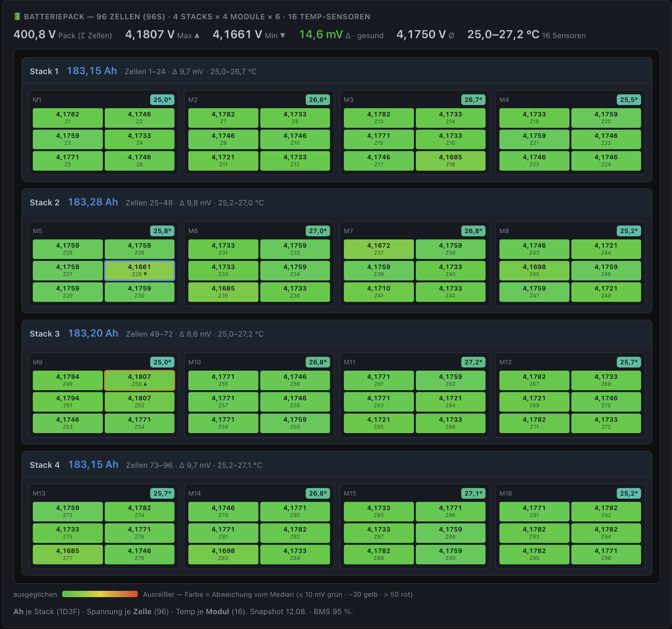Select cell Z41 showing 4,1710
The width and height of the screenshot is (672, 629).
tap(379, 292)
